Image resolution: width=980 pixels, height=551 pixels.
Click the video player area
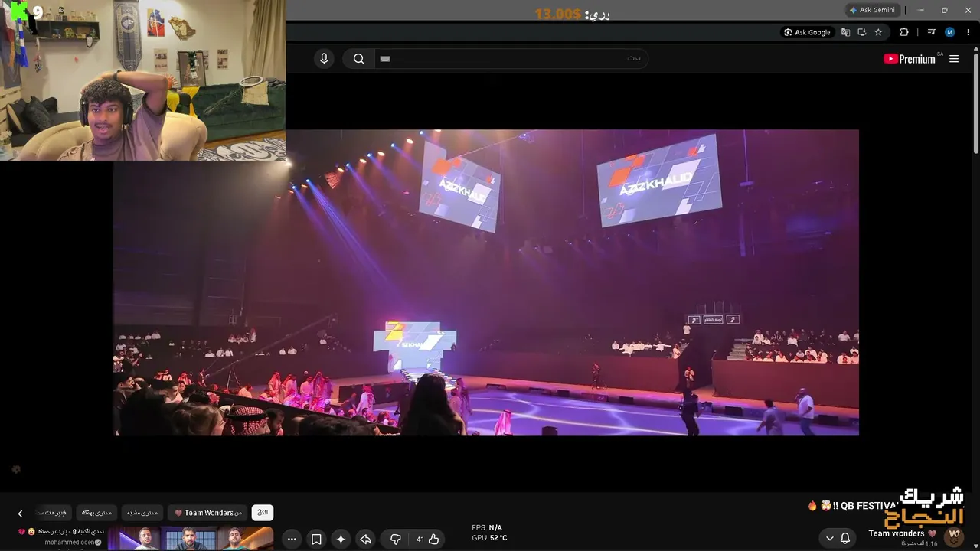click(x=486, y=282)
